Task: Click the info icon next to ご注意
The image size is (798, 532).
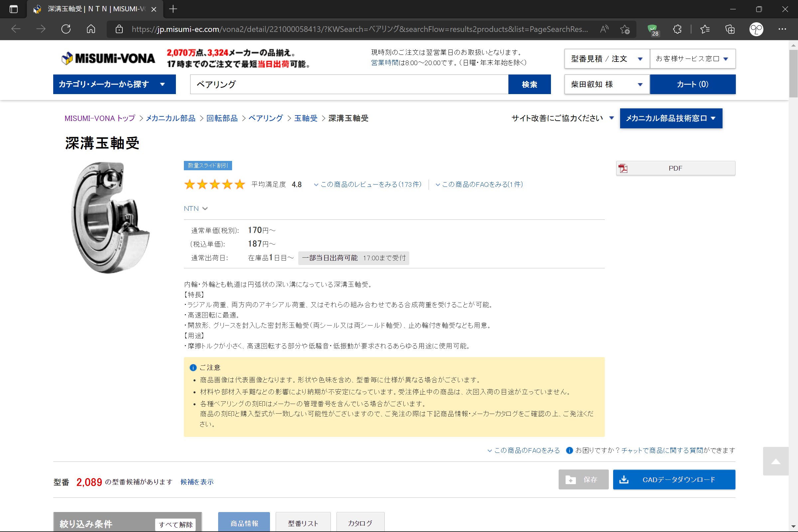Action: click(x=193, y=367)
